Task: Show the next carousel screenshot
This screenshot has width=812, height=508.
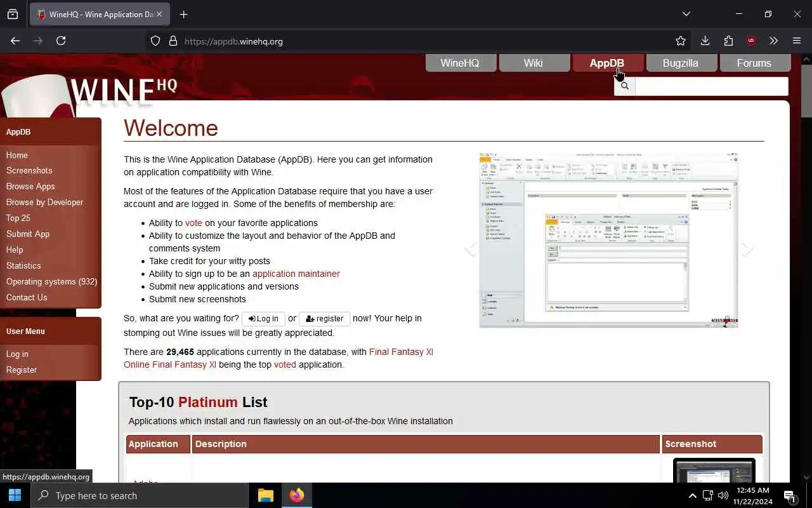Action: (x=747, y=249)
